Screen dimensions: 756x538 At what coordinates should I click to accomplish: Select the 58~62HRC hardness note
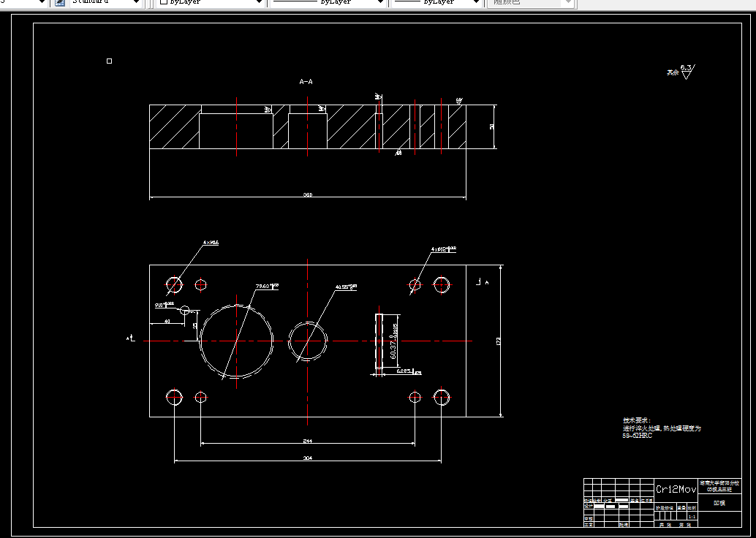(x=638, y=436)
